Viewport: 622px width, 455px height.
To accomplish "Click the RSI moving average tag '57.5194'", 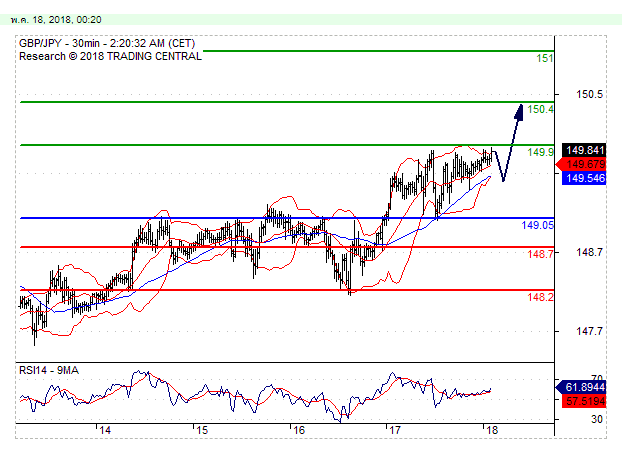I will [584, 401].
